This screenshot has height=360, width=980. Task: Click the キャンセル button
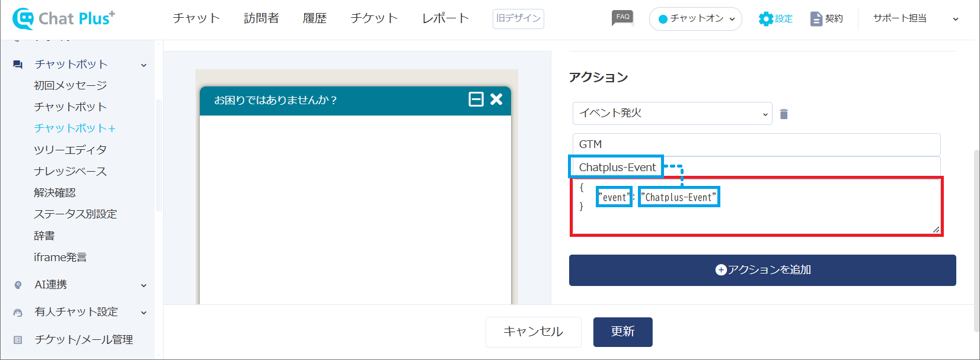[x=534, y=332]
